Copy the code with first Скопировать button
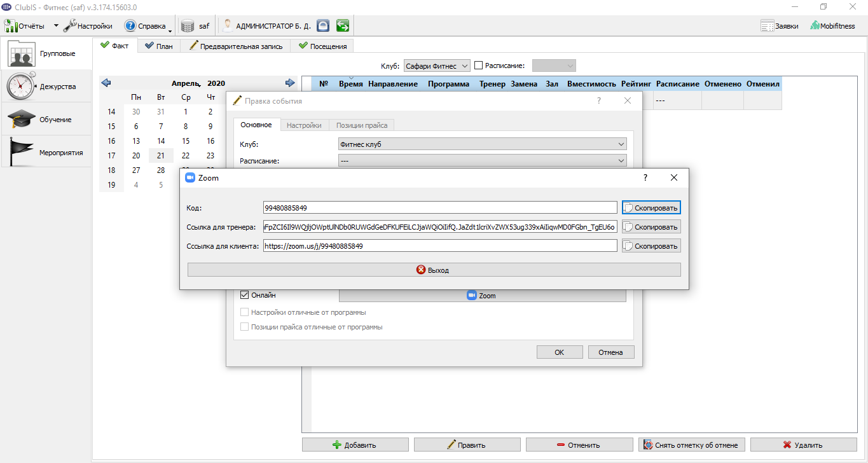 [651, 208]
